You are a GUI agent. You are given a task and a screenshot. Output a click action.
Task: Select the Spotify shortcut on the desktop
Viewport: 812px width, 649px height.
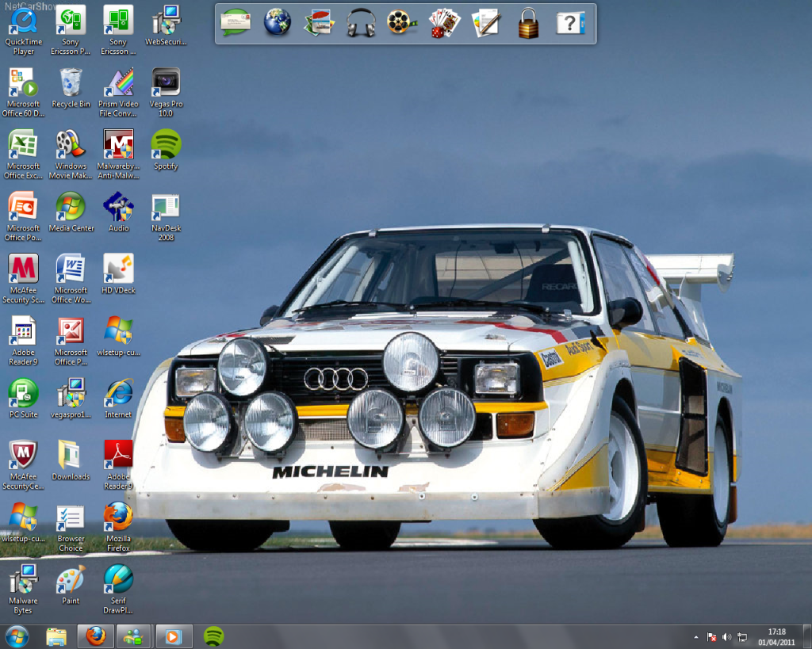point(166,151)
